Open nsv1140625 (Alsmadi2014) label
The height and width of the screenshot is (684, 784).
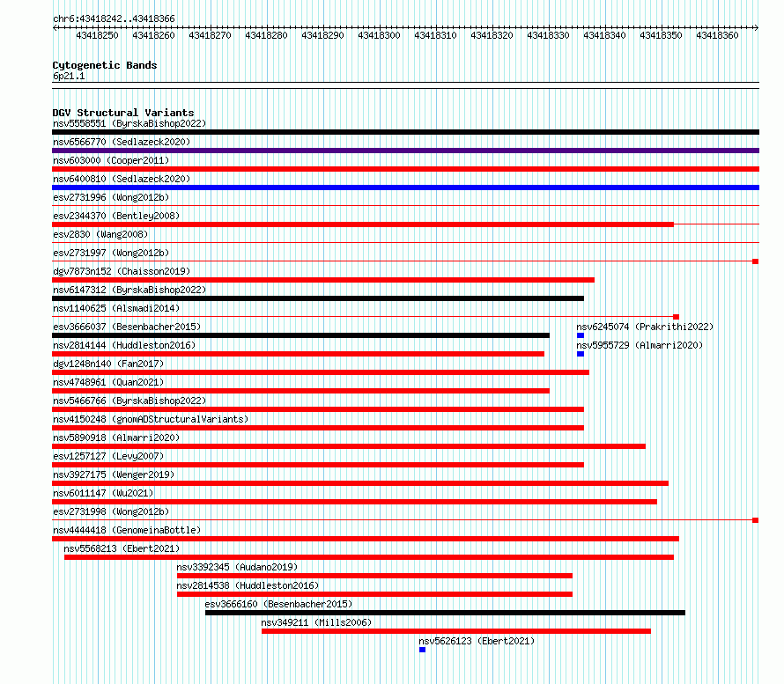pos(116,308)
